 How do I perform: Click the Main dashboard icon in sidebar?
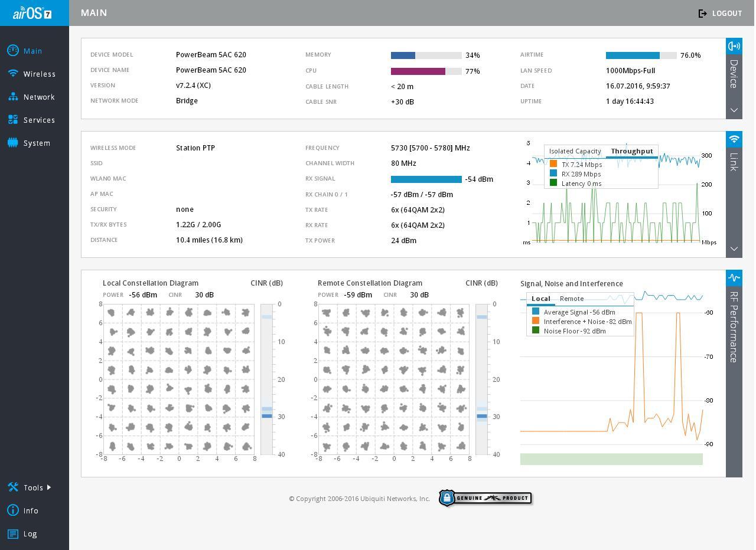[x=13, y=51]
